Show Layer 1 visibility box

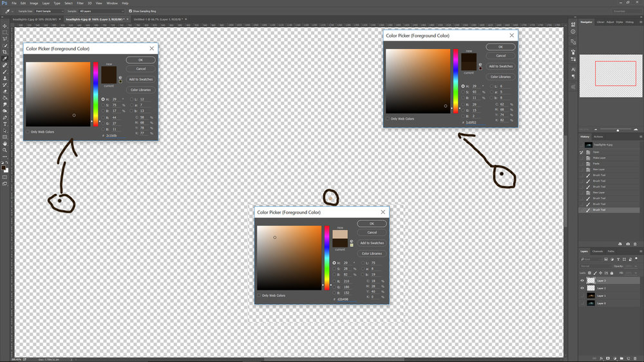pos(582,296)
